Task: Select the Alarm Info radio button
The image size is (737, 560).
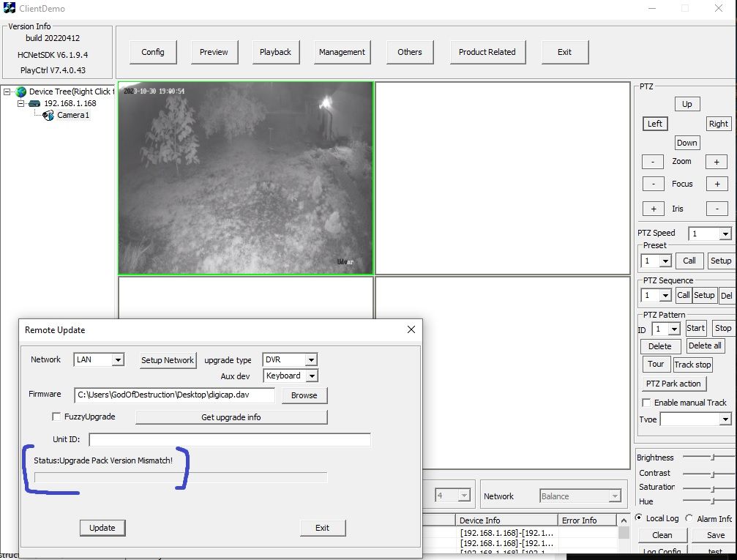Action: click(689, 518)
